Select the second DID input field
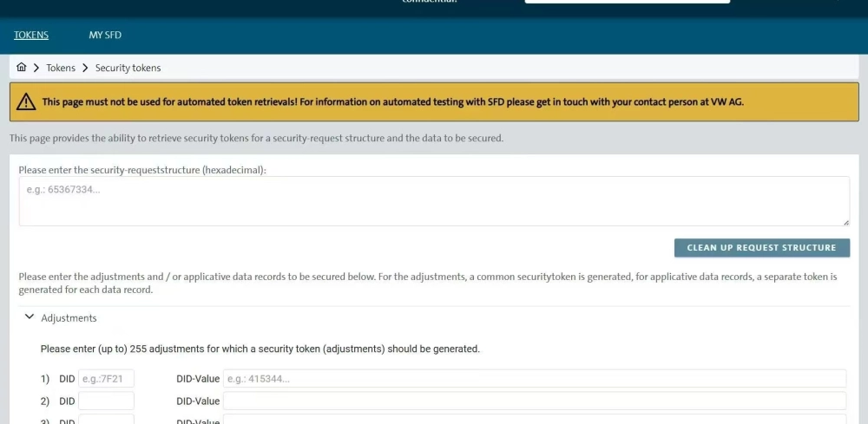The image size is (868, 424). [106, 401]
